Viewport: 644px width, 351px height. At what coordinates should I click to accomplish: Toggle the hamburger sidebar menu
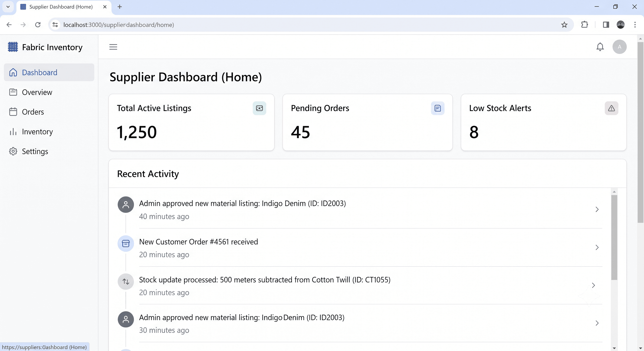[x=113, y=47]
